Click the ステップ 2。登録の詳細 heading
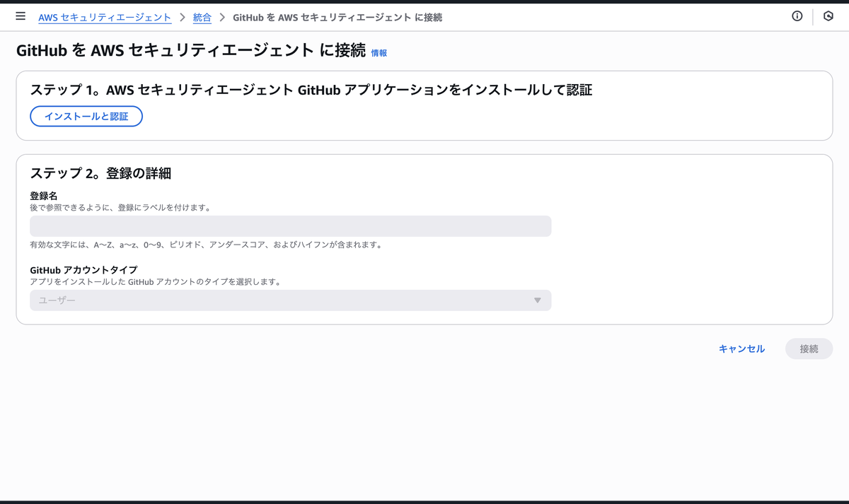The image size is (849, 504). [x=100, y=173]
